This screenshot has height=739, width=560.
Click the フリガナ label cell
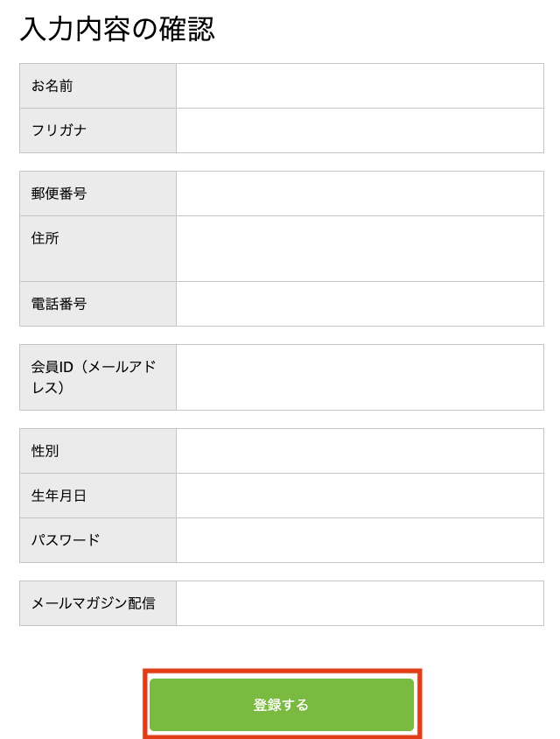click(97, 130)
